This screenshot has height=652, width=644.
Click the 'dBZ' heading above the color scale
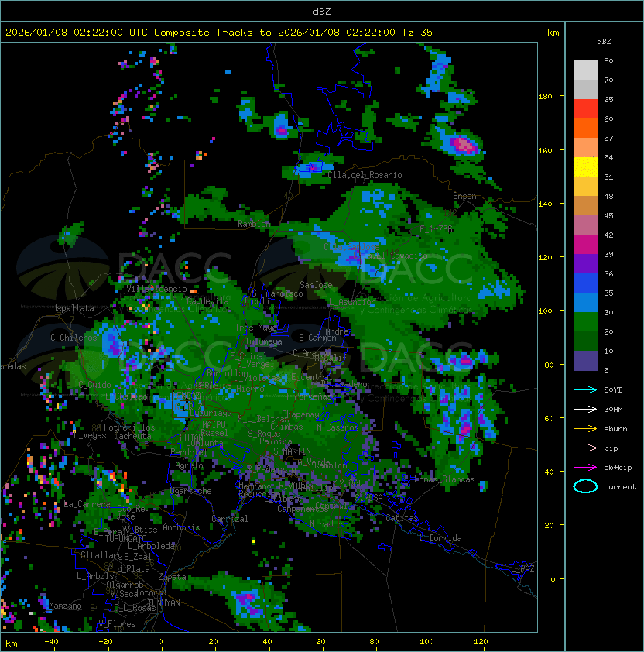click(604, 42)
